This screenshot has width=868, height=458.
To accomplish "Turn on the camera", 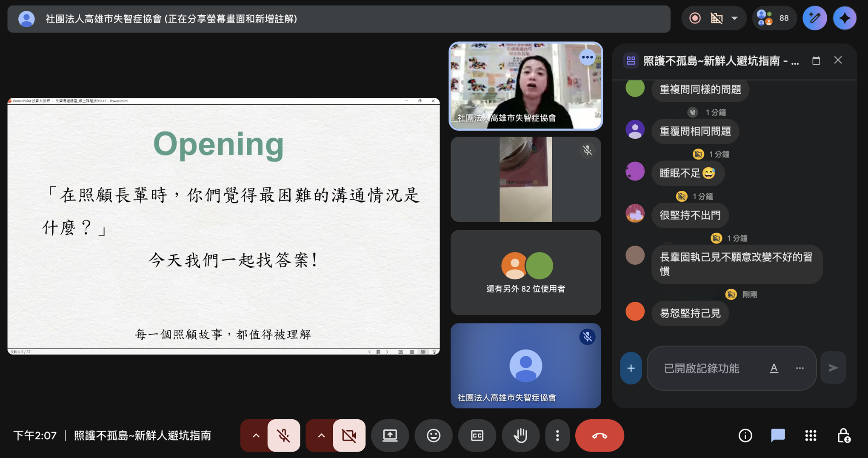I will pyautogui.click(x=349, y=435).
